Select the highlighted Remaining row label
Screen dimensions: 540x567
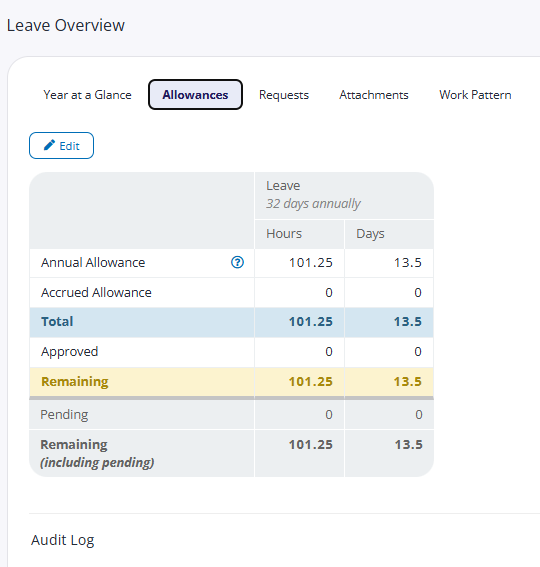pos(75,381)
